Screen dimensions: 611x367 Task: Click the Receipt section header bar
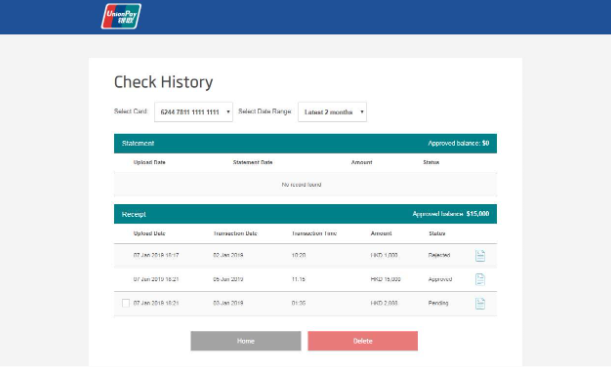pyautogui.click(x=305, y=214)
